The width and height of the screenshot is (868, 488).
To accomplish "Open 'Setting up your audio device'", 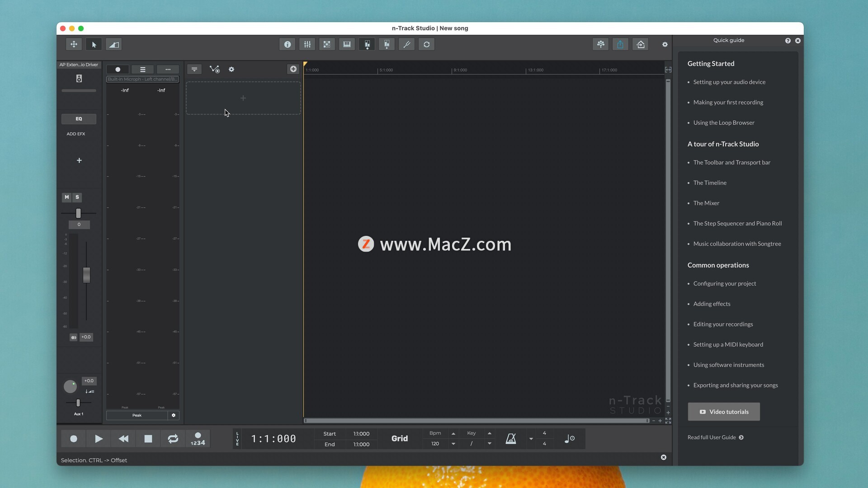I will [x=729, y=82].
